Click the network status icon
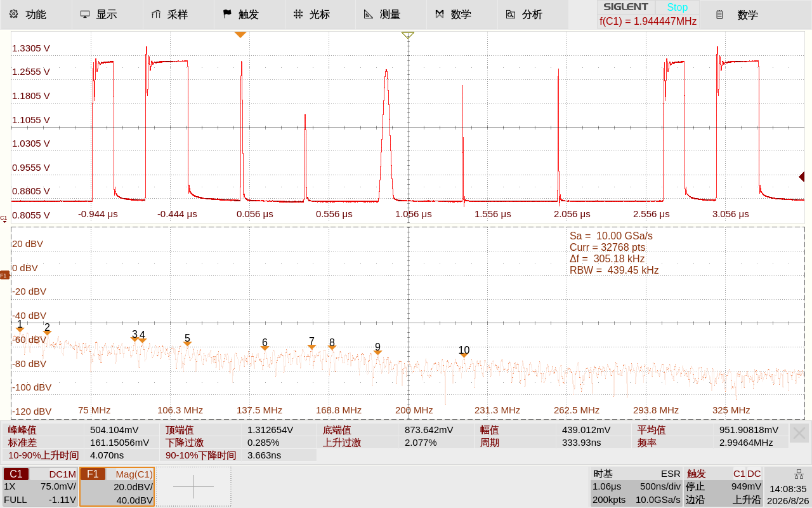Viewport: 812px width, 508px height. coord(799,474)
